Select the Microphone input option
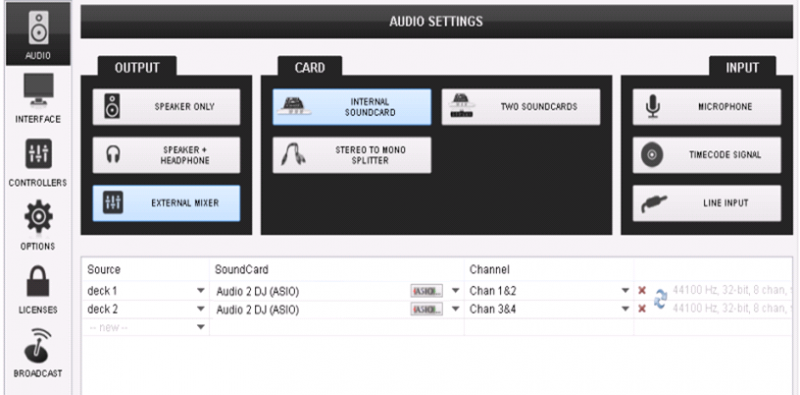 (707, 107)
